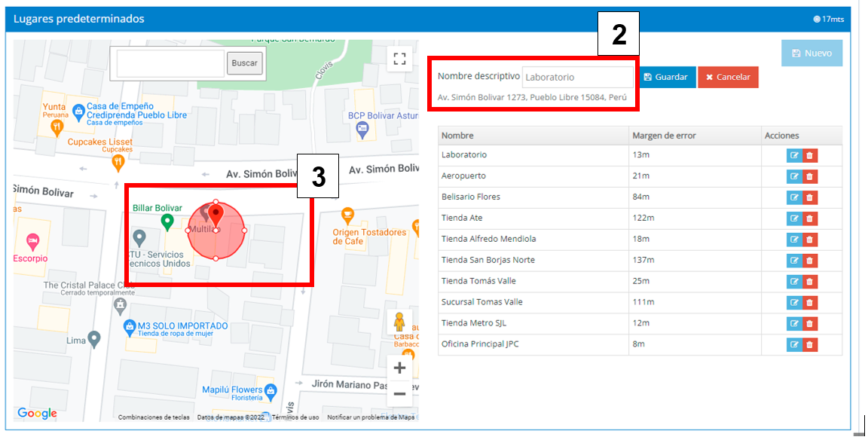Delete the Belisario Flores location entry

tap(810, 197)
